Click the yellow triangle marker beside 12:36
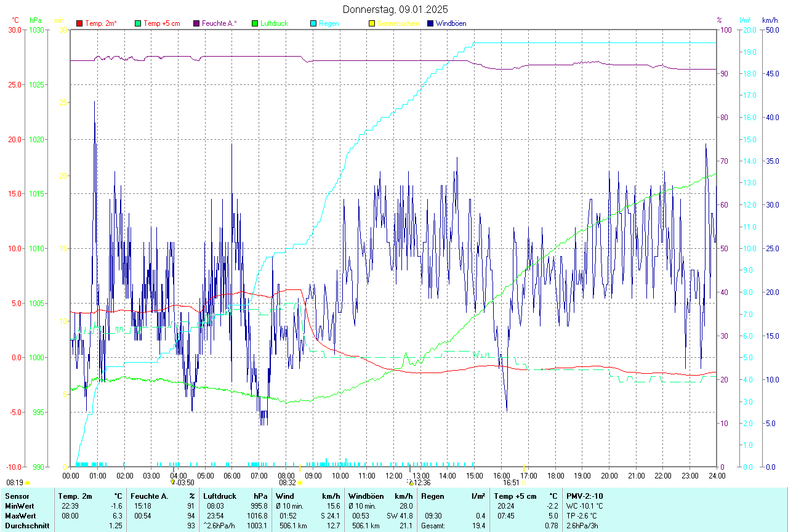 point(411,483)
